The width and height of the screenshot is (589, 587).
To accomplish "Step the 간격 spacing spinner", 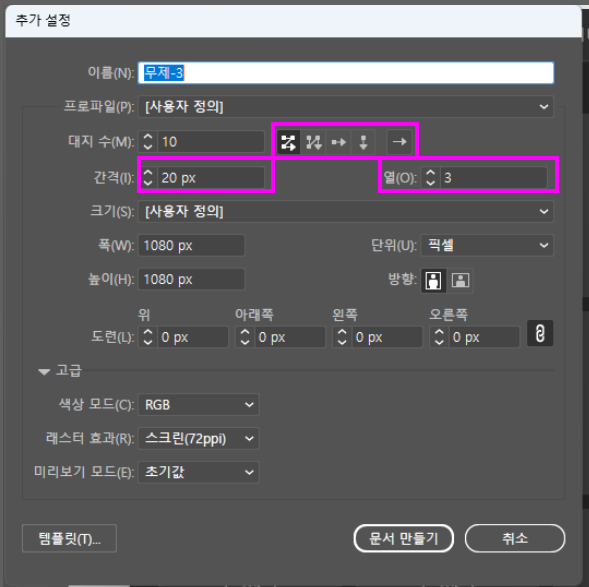I will point(148,178).
